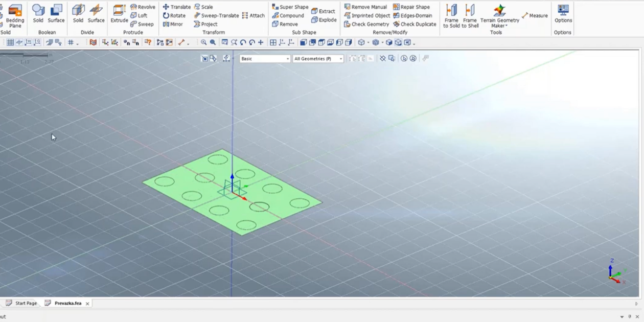Viewport: 644px width, 322px height.
Task: Click the Translate transform tool
Action: pyautogui.click(x=176, y=7)
